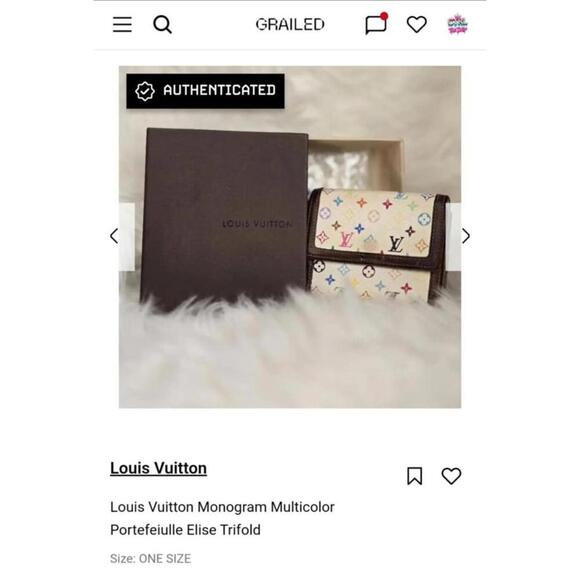Go to home via GRAILED logo
Viewport: 580px width, 580px height.
(x=290, y=24)
